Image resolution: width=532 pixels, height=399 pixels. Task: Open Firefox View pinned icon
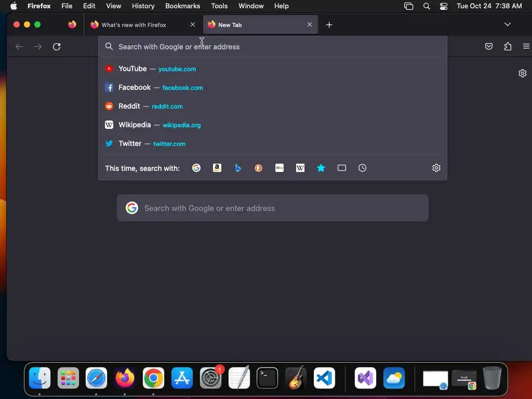point(72,24)
